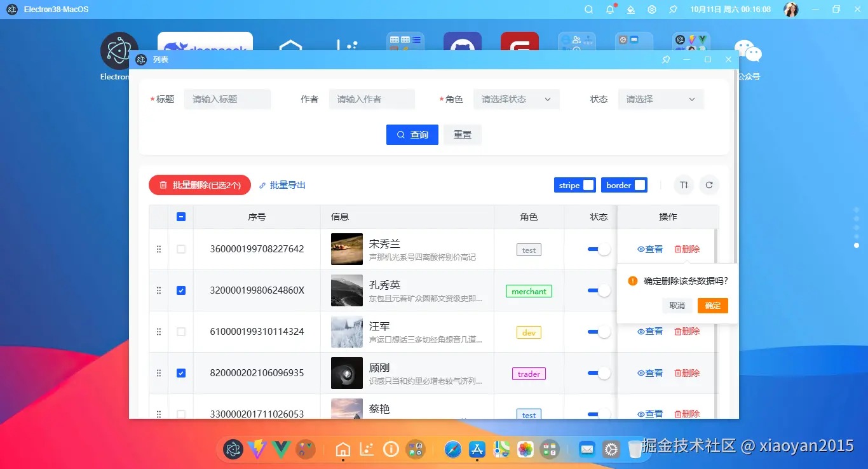Image resolution: width=868 pixels, height=469 pixels.
Task: Click the 批量删除 batch delete button
Action: (x=200, y=185)
